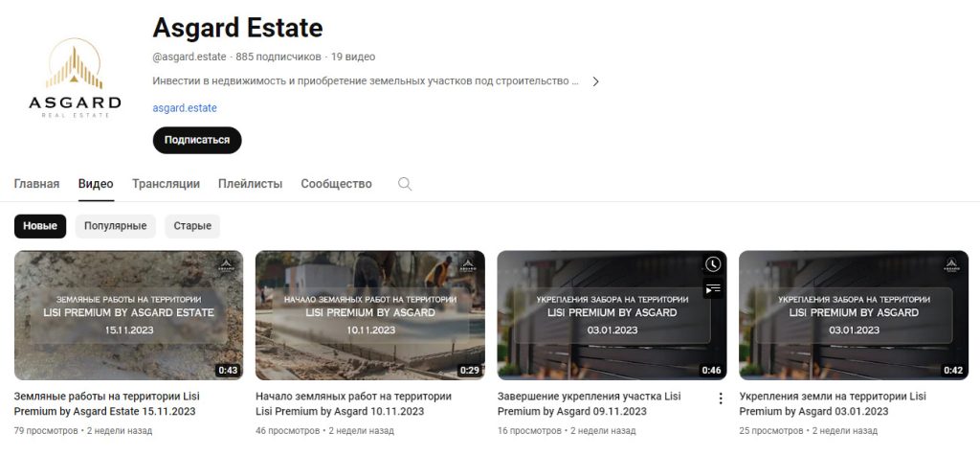Open the Трансляции tab
This screenshot has width=980, height=455.
coord(166,184)
